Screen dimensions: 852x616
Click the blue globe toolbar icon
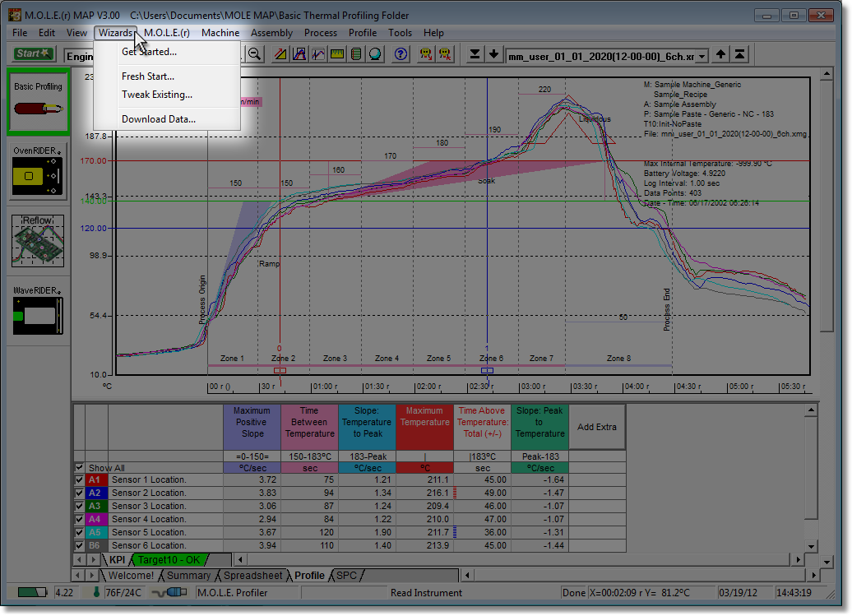pos(375,54)
